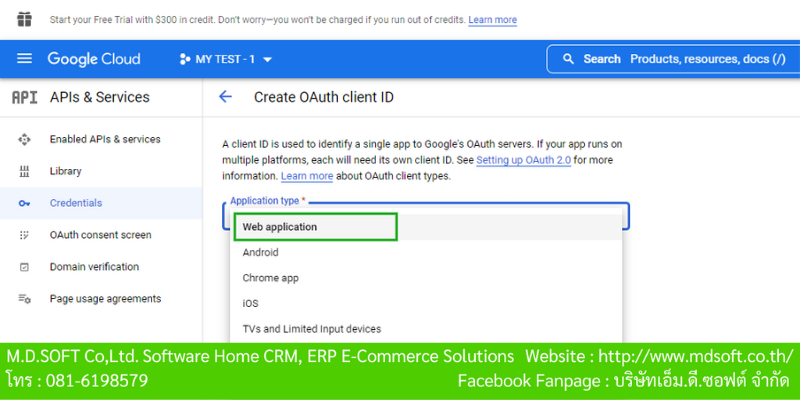Click the search magnifier icon
800x400 pixels.
tap(568, 59)
